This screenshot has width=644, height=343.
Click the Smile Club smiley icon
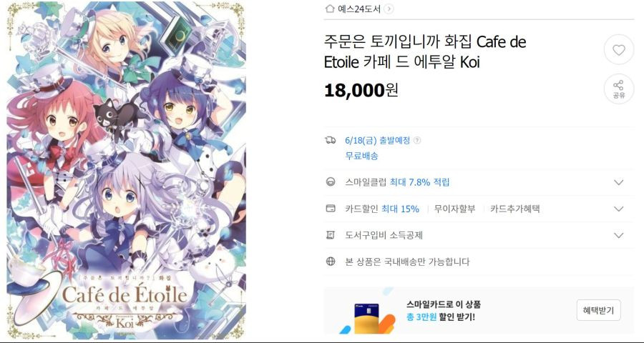click(x=330, y=182)
